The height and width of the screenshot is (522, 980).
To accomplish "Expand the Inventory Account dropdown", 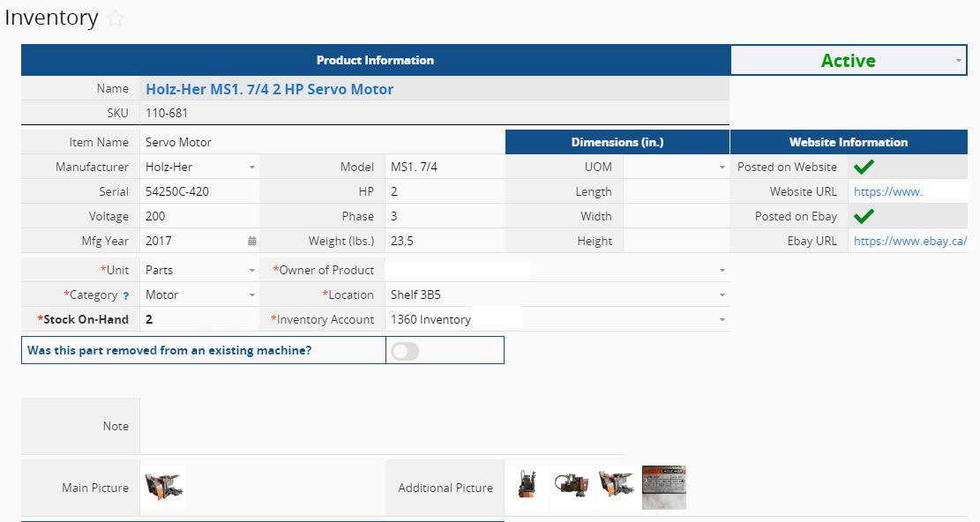I will pos(722,320).
